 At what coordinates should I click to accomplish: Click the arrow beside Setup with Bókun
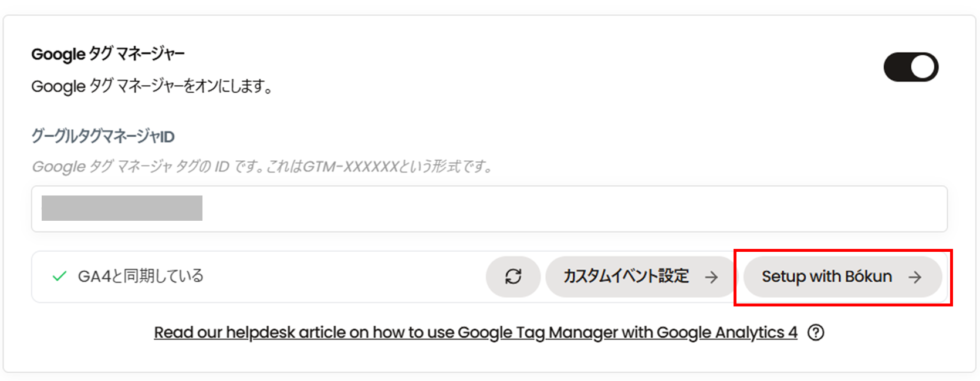914,277
